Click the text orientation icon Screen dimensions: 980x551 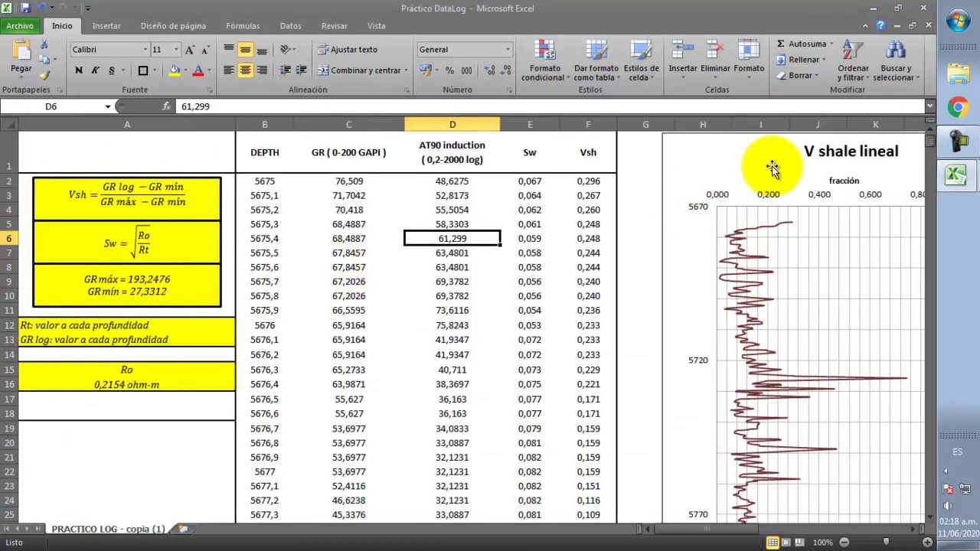click(286, 50)
